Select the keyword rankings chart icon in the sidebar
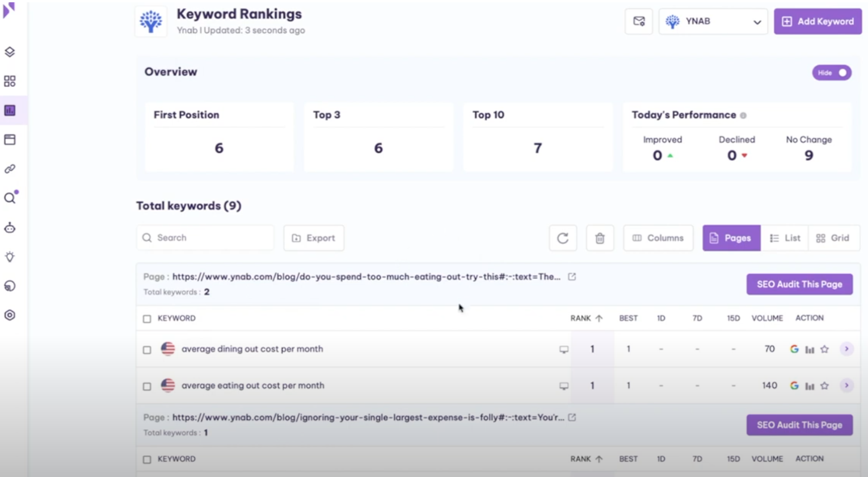This screenshot has width=868, height=477. coord(10,110)
